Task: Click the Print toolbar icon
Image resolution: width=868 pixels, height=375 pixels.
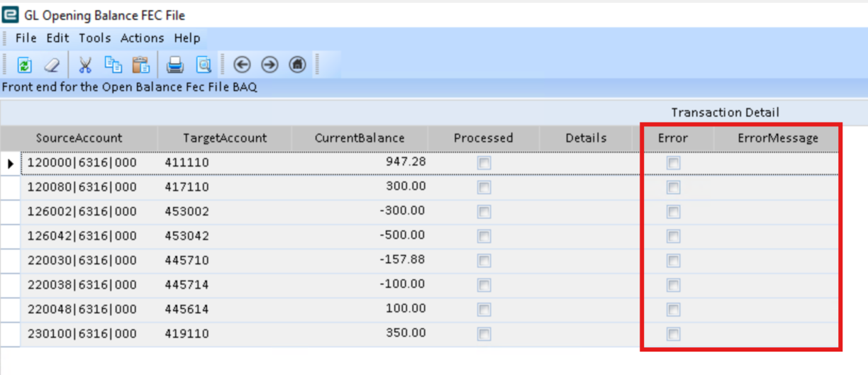Action: pos(175,65)
